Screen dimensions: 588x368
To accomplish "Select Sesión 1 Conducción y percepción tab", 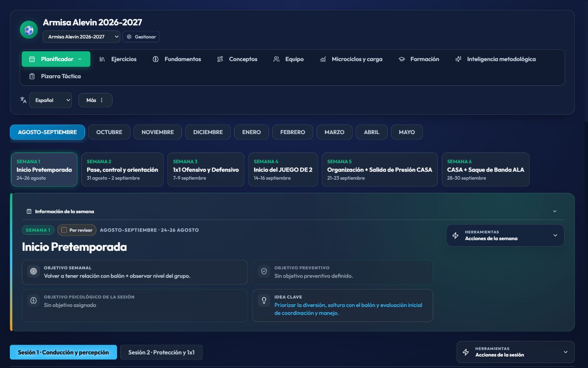I will click(x=63, y=352).
